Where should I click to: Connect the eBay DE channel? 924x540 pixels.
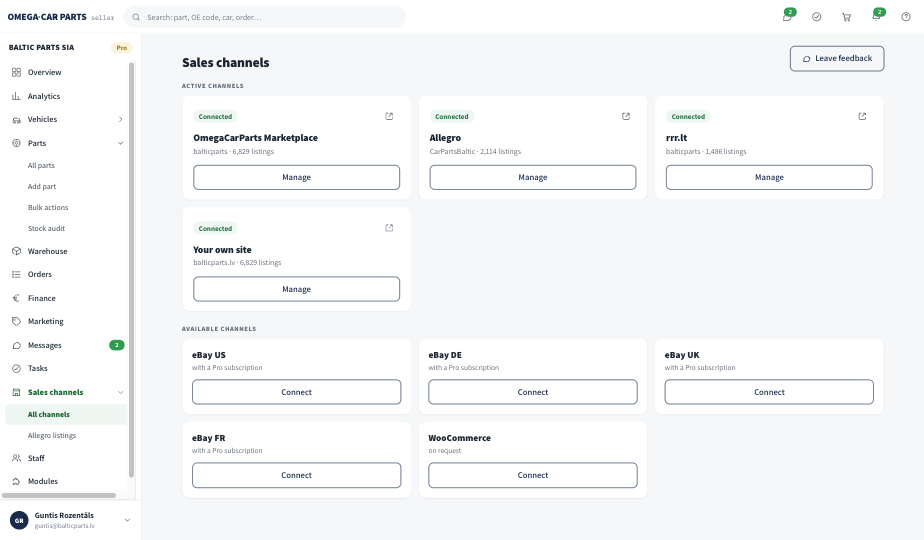(533, 392)
